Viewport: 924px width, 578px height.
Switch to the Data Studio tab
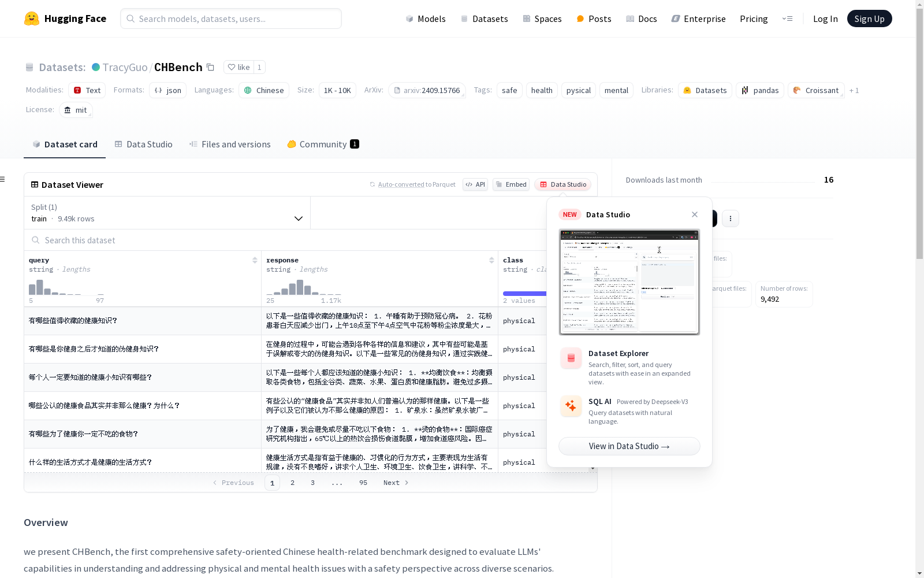(x=144, y=144)
